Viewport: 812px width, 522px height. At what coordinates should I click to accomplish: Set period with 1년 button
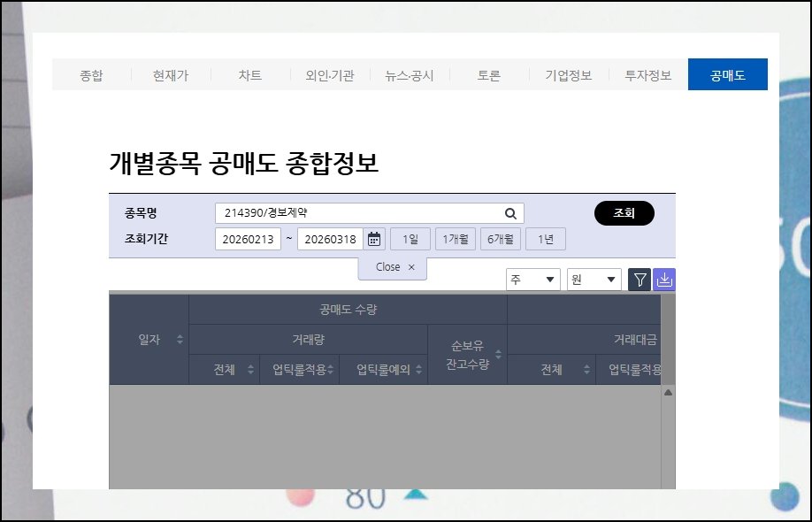545,239
